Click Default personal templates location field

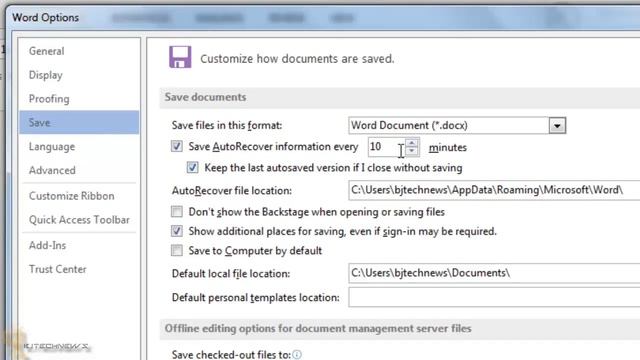click(x=494, y=297)
